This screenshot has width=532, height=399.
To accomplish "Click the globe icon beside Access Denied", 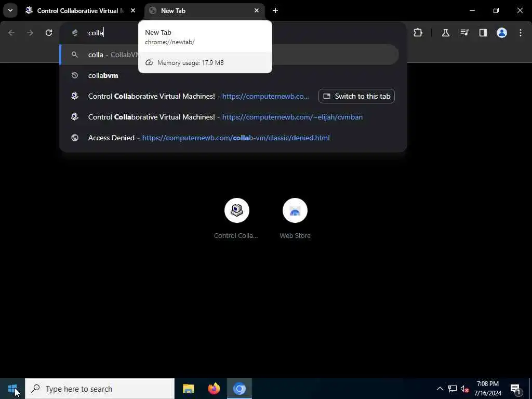I will click(x=75, y=138).
